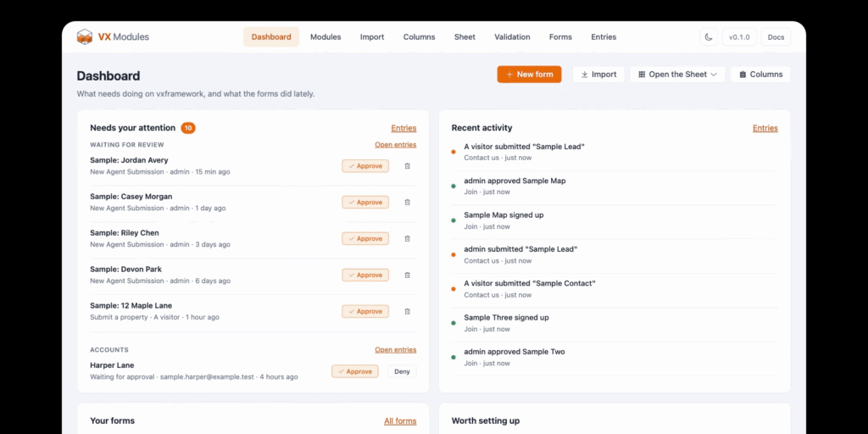Select "Sample: Devon Park" entry title

(126, 269)
